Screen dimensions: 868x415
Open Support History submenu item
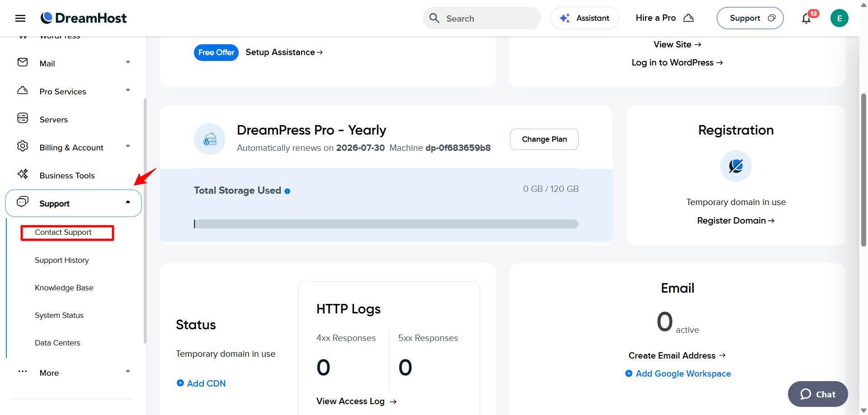62,260
